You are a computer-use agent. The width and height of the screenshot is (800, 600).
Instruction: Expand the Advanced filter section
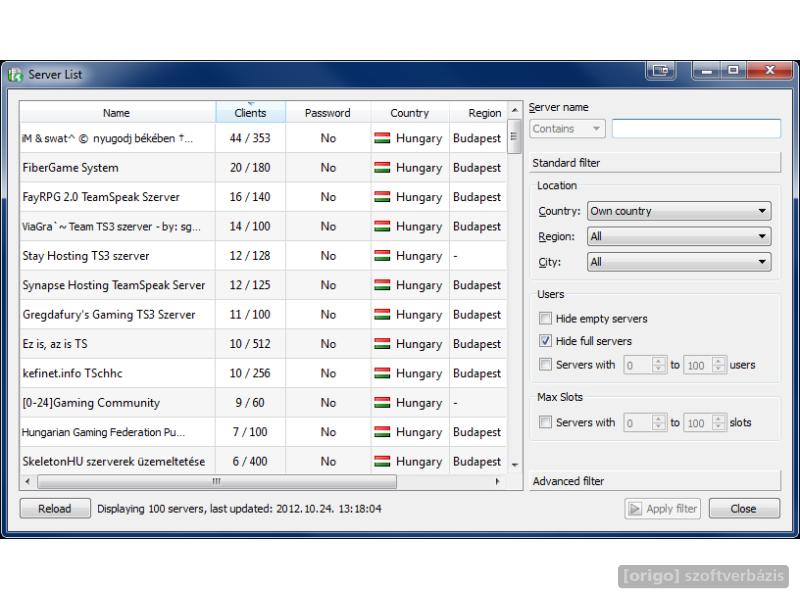655,481
